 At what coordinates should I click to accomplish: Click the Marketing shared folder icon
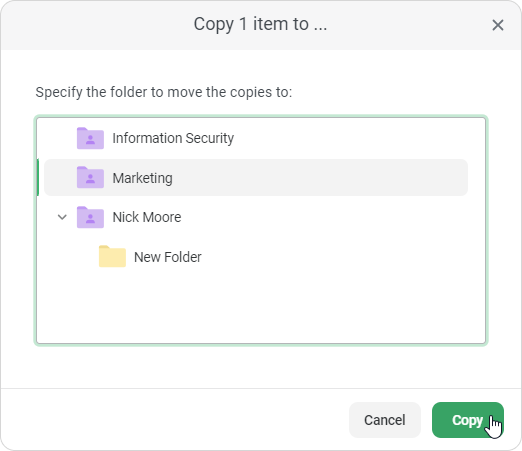click(x=90, y=177)
